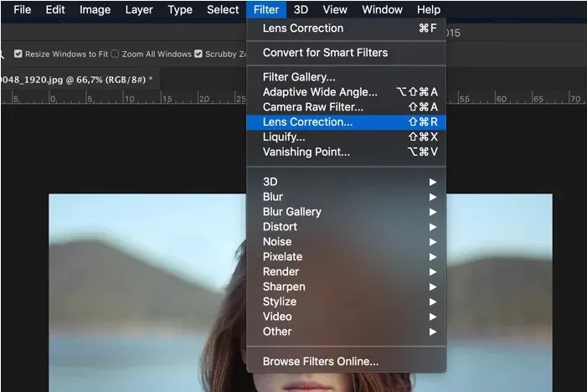The image size is (587, 392).
Task: Expand the Distort submenu
Action: (x=280, y=227)
